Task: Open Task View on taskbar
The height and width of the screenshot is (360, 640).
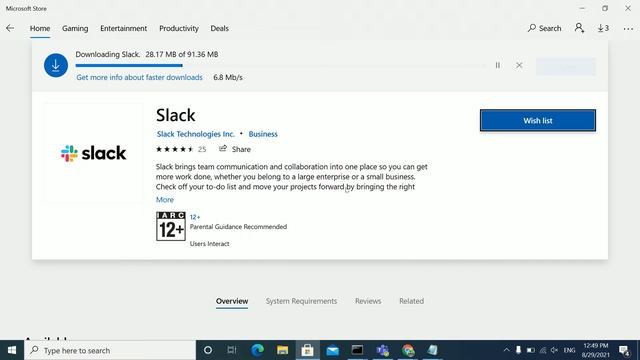Action: point(232,350)
